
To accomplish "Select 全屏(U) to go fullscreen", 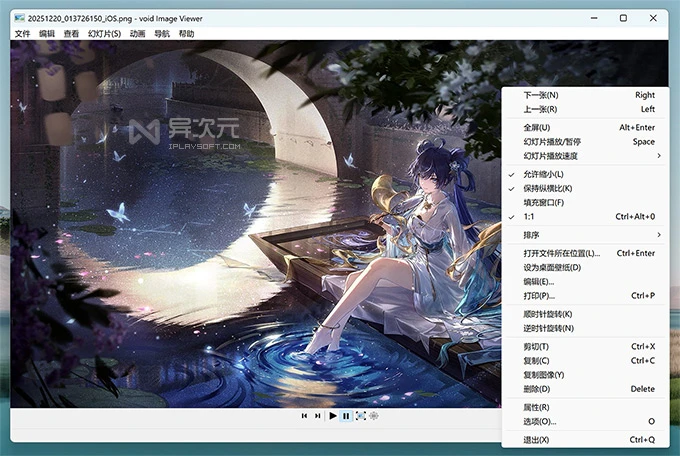I will 585,128.
